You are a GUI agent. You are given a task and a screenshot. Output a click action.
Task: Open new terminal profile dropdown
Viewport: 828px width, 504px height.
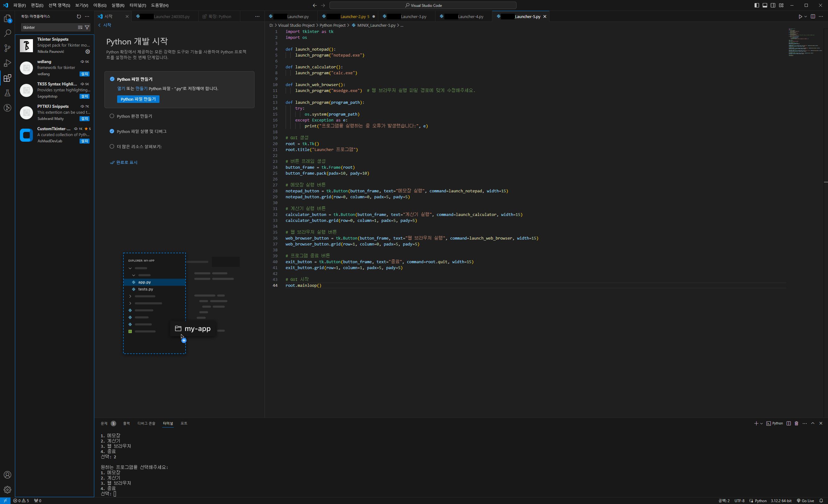[x=761, y=423]
